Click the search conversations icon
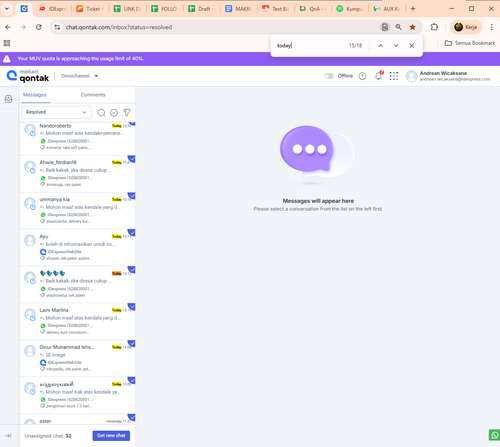 [x=101, y=113]
